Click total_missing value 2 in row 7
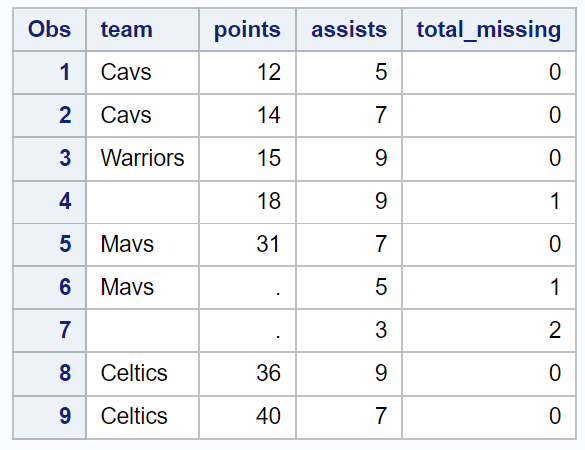Viewport: 585px width, 450px height. click(489, 331)
